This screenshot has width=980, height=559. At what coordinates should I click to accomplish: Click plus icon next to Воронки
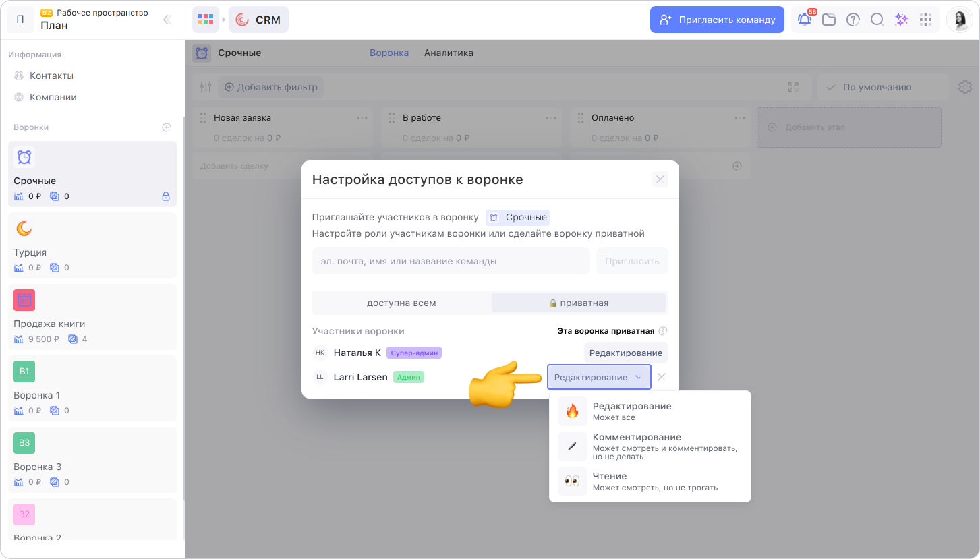[x=167, y=127]
